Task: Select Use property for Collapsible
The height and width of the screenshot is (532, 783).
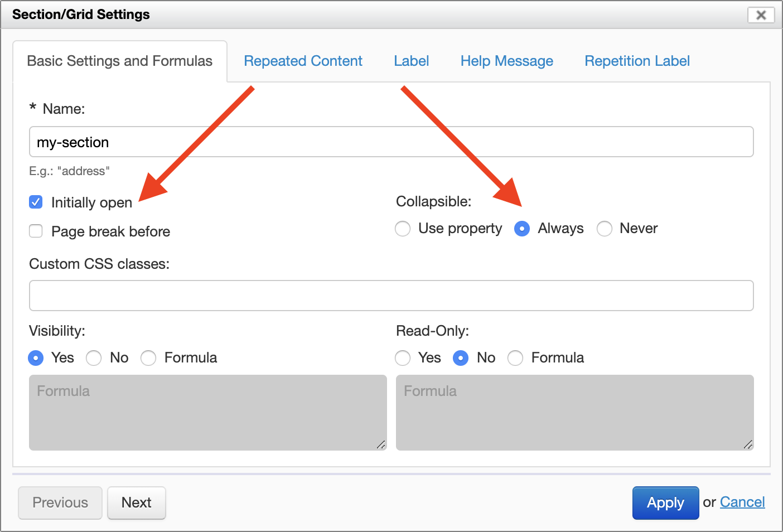Action: click(x=403, y=229)
